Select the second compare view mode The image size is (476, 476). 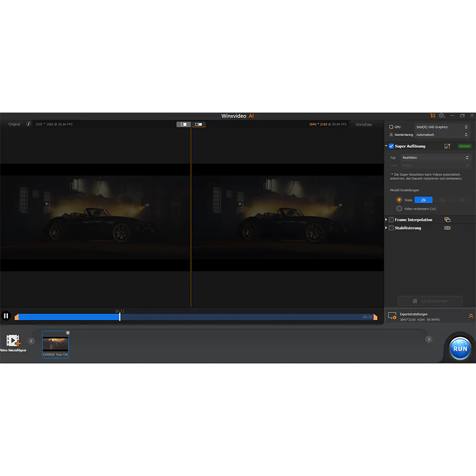tap(199, 124)
